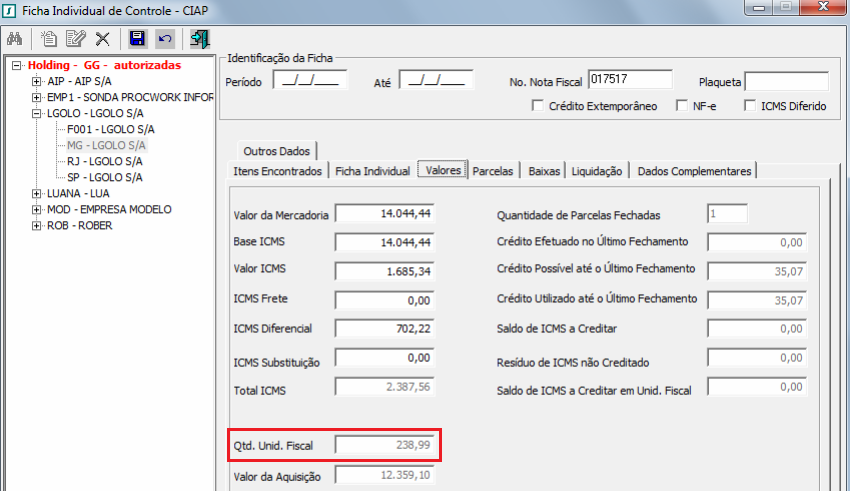Click the delete X toolbar icon

click(102, 39)
